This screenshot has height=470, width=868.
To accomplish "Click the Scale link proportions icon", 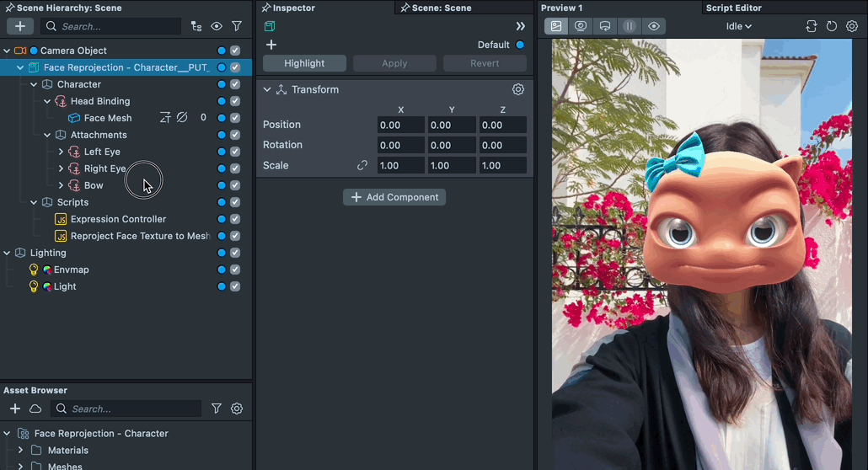I will tap(362, 165).
